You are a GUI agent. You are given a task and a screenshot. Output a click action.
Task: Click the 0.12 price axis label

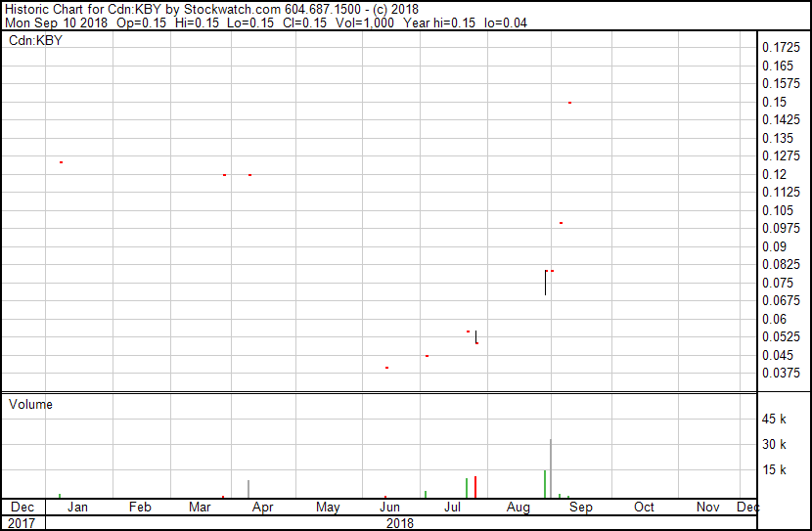(774, 174)
